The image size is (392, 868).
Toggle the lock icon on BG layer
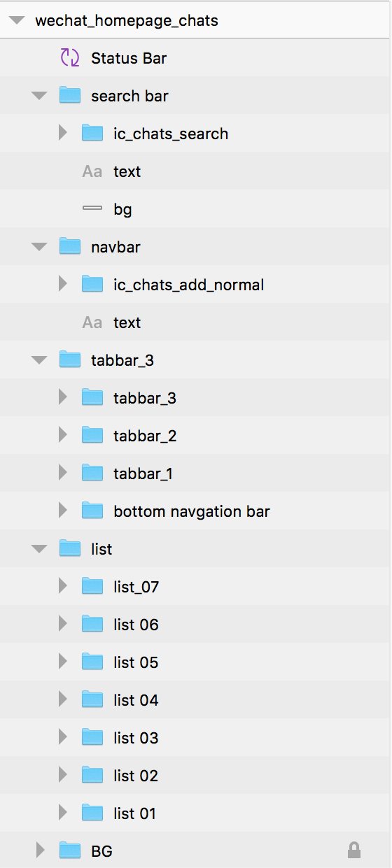[x=354, y=851]
